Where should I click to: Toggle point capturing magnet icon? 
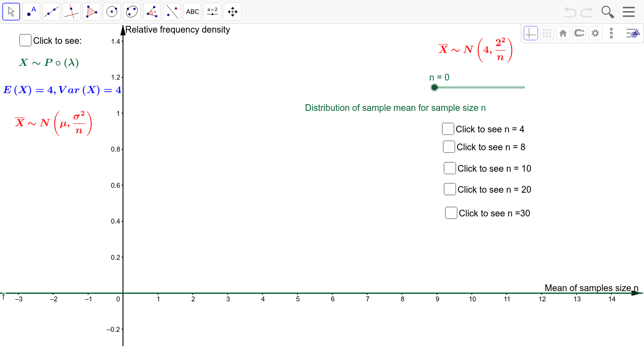pyautogui.click(x=579, y=33)
